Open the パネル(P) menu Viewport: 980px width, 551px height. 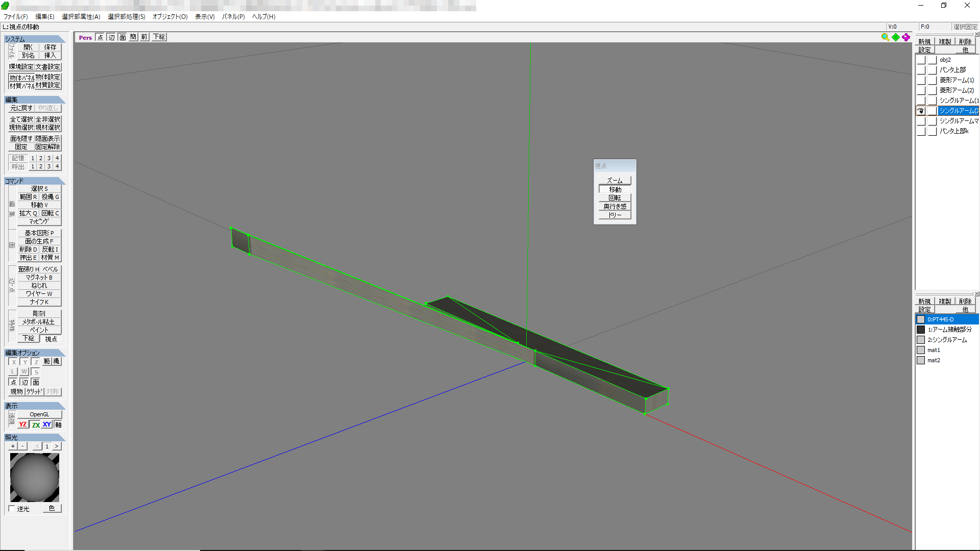point(233,17)
